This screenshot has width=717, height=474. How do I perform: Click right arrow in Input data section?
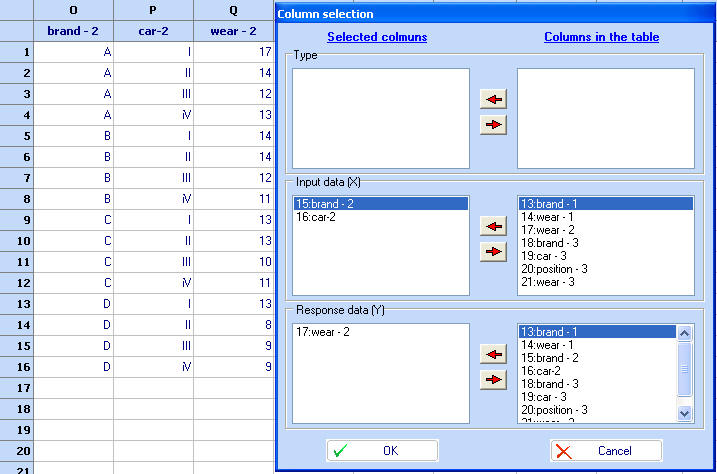tap(493, 252)
